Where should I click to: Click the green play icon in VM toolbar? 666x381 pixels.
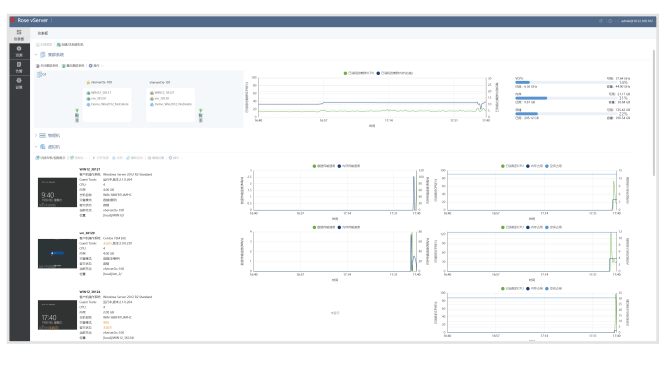[93, 158]
